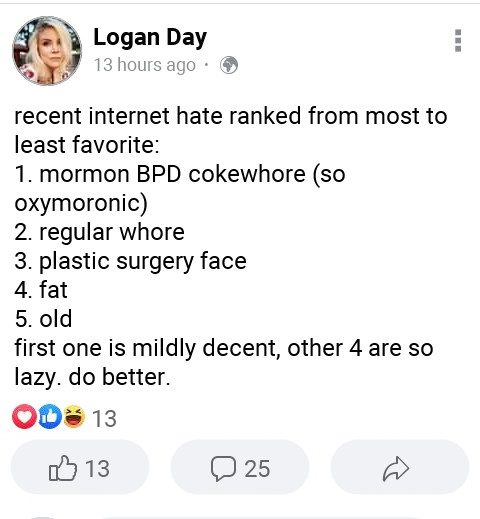Click the laughing haha reaction icon

(x=74, y=417)
